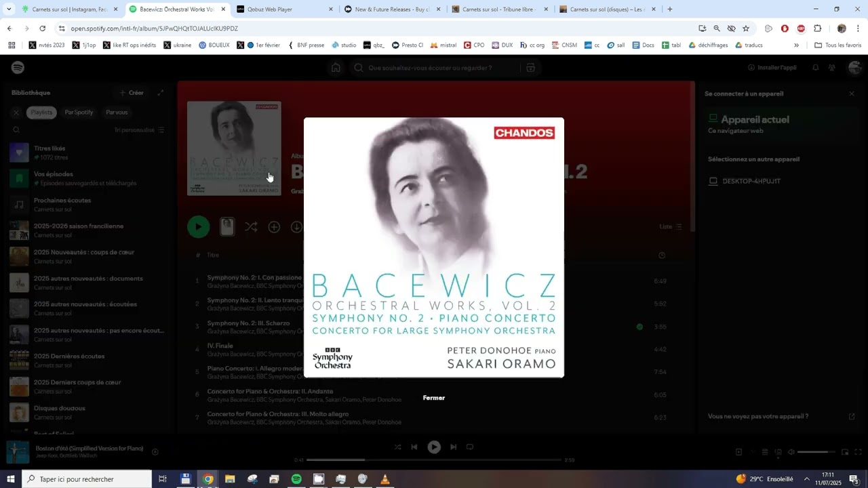Clear the library filters with the X icon
This screenshot has width=868, height=488.
click(16, 113)
